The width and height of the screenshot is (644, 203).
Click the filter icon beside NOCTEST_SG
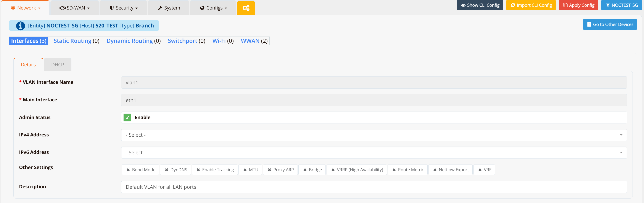[608, 5]
